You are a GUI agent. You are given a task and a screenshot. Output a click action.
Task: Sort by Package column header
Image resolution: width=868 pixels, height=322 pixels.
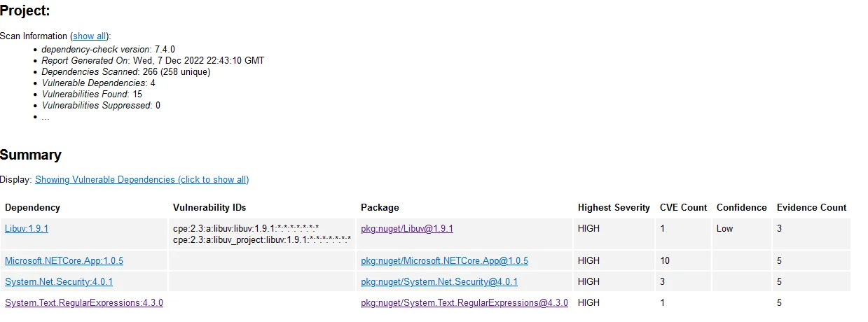(x=380, y=208)
